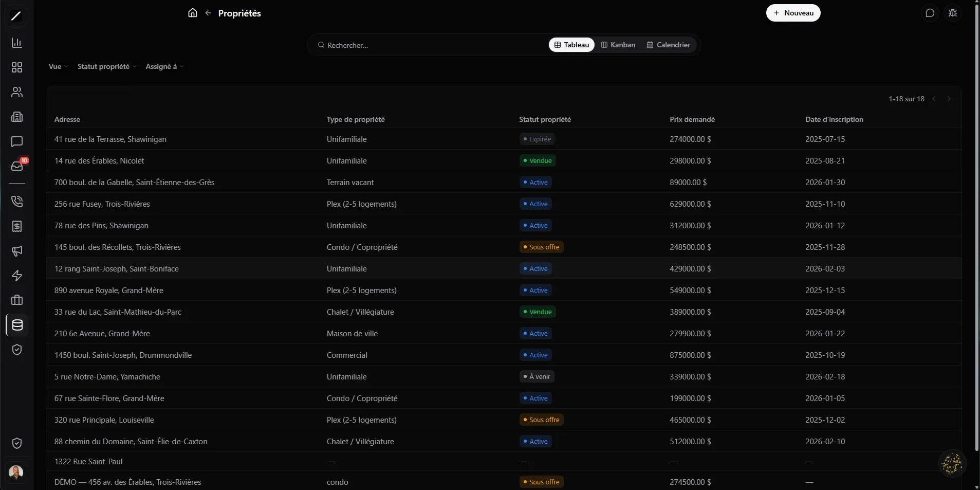
Task: Open the app logo at the top of the sidebar
Action: (16, 16)
